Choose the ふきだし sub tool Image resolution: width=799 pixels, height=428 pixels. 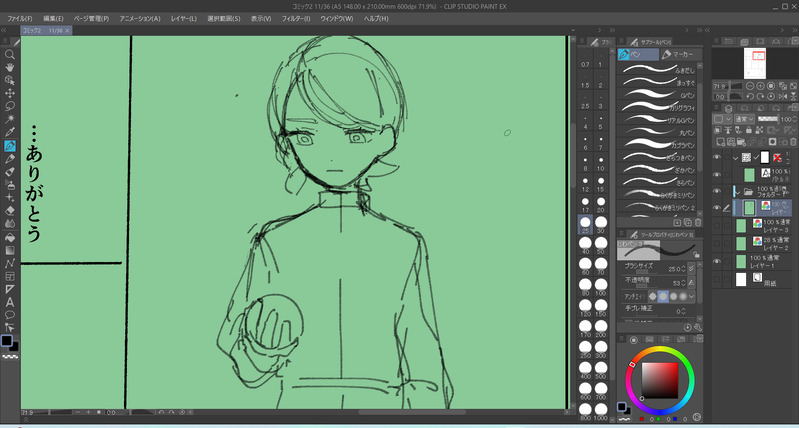pos(657,70)
